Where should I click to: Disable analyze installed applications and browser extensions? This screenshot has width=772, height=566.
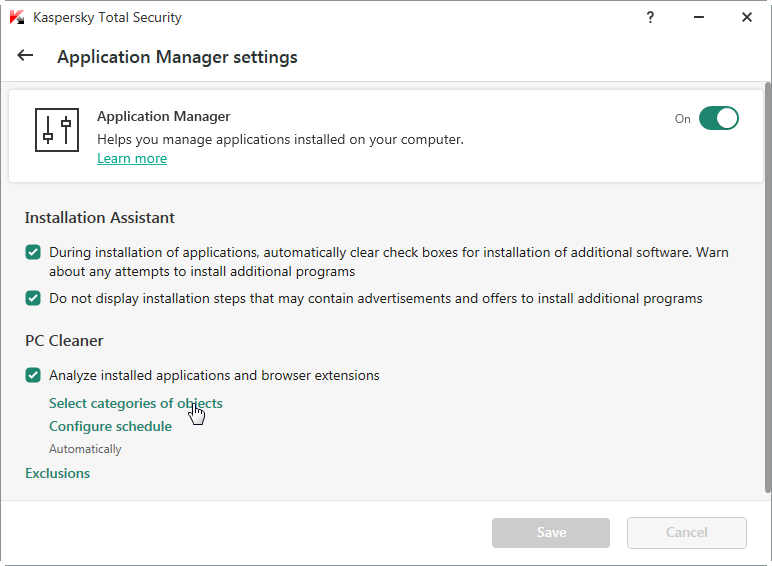pyautogui.click(x=33, y=376)
